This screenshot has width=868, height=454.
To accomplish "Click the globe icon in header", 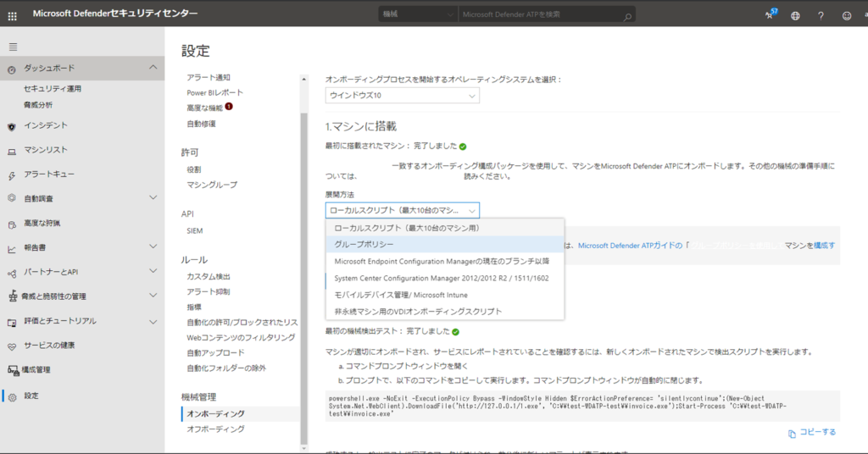I will coord(795,16).
